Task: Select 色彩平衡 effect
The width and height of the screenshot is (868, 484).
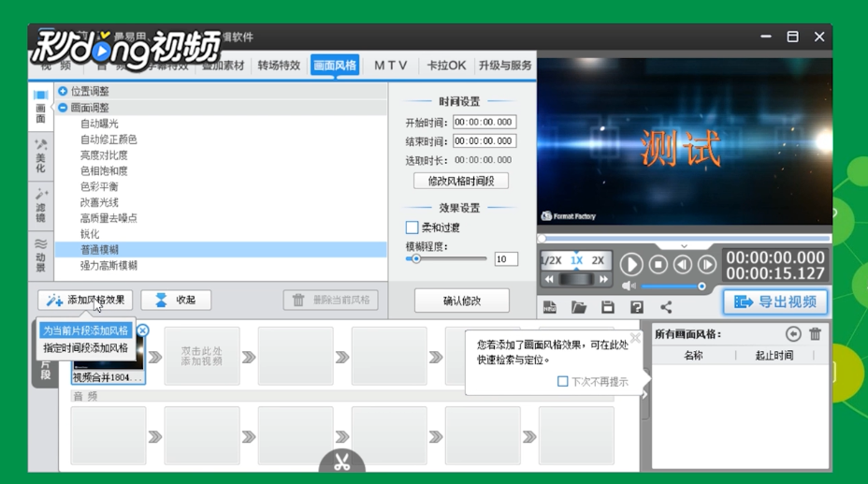Action: [99, 186]
